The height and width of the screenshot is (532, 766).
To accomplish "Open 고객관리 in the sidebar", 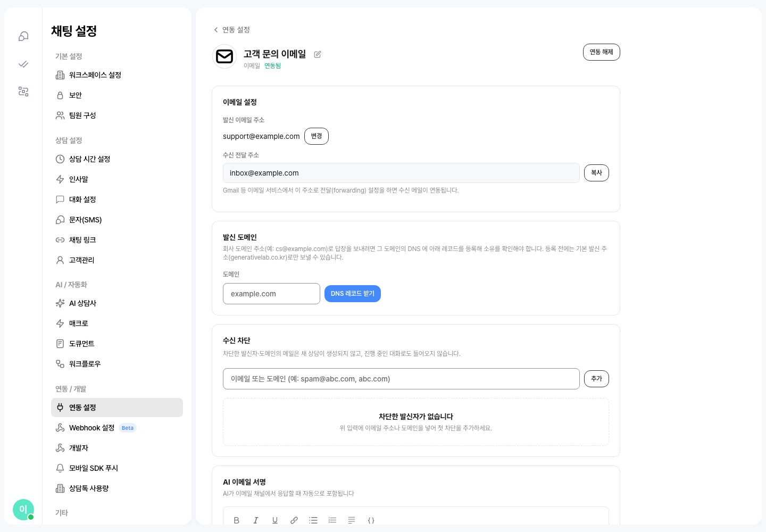I will click(x=117, y=260).
